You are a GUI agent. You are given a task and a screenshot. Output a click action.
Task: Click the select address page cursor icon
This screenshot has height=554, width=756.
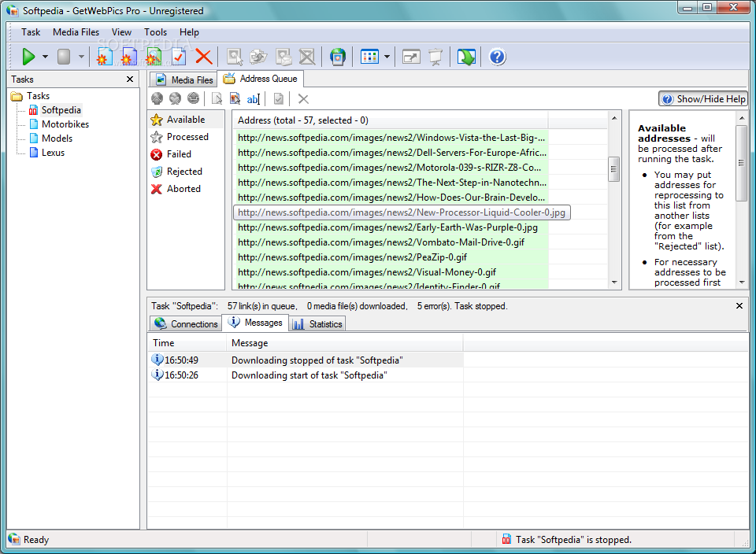tap(217, 98)
